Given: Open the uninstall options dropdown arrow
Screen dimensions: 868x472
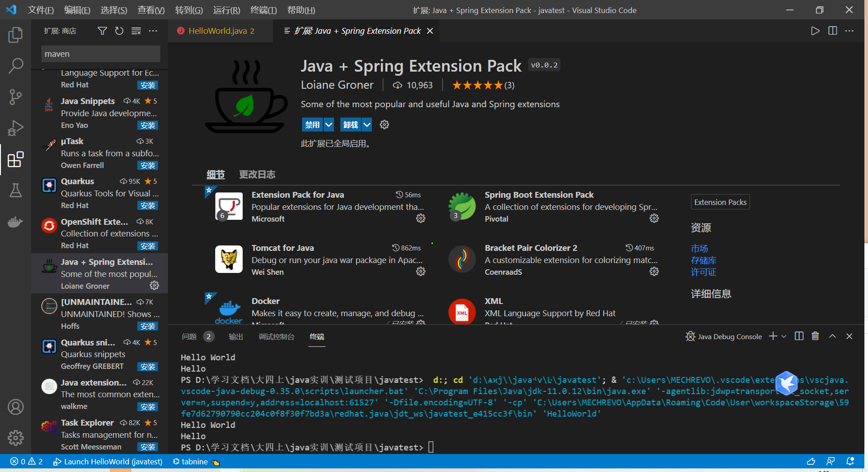Looking at the screenshot, I should click(x=366, y=124).
